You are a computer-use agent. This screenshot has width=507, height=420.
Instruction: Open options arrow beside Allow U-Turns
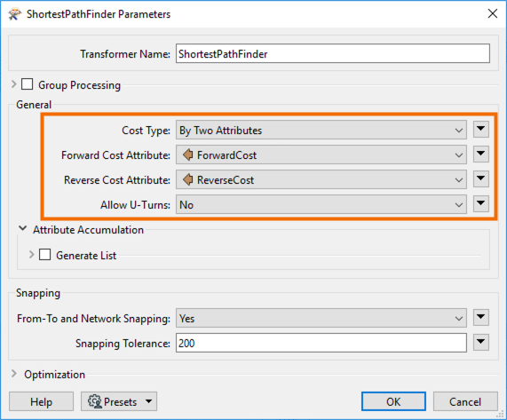(x=481, y=203)
